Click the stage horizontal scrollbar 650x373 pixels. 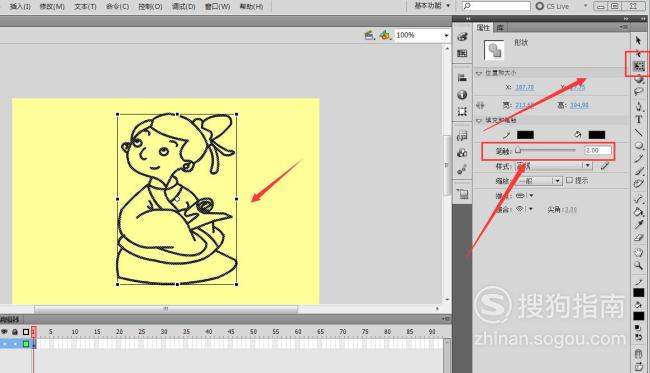166,309
